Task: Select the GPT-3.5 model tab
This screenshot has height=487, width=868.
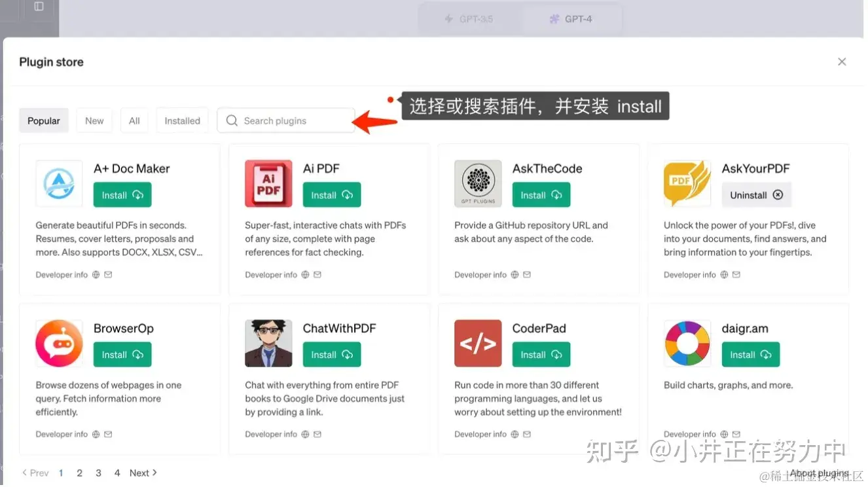Action: click(470, 19)
